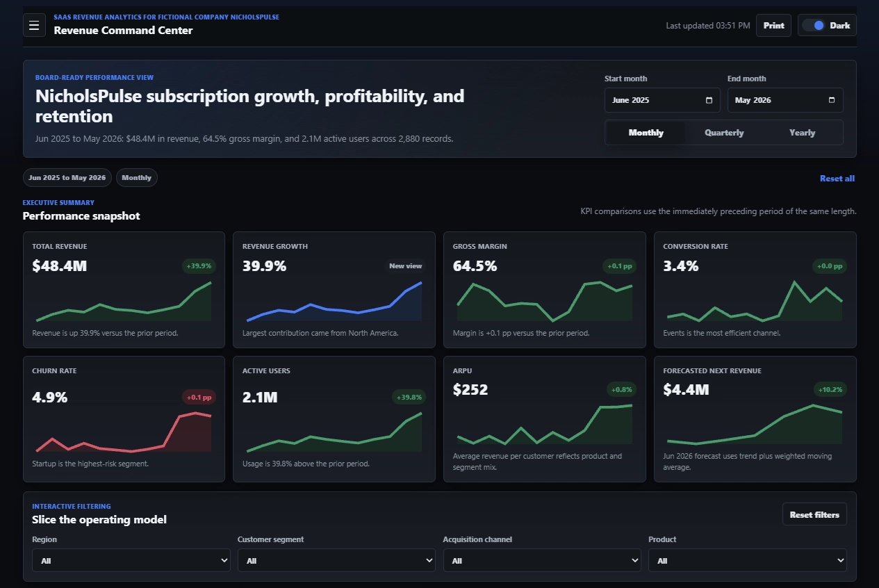
Task: Click the +0.8% ARPU badge
Action: pyautogui.click(x=622, y=389)
